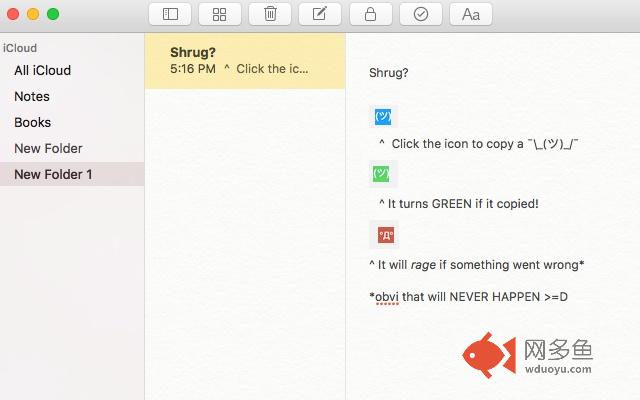Screen dimensions: 640x400
Task: Delete the note with trash icon
Action: click(270, 14)
